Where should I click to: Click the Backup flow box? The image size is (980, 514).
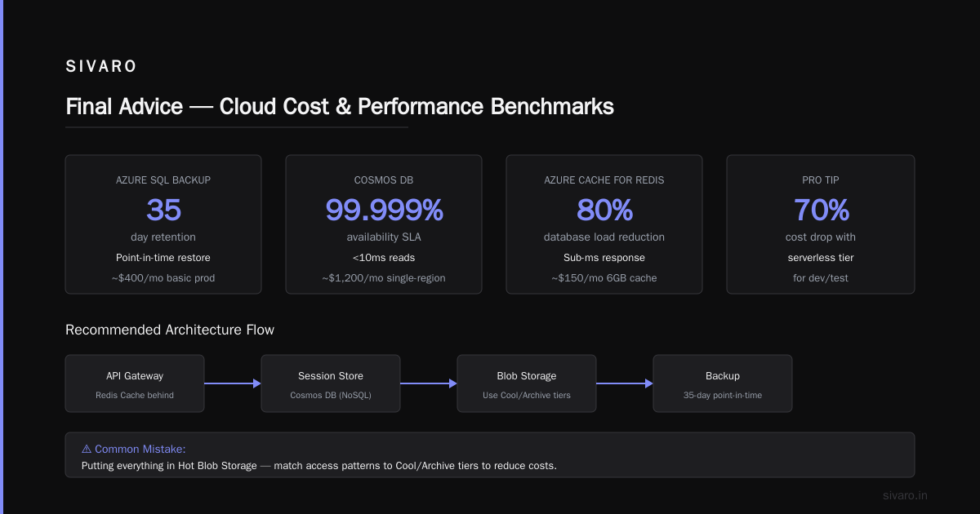(723, 383)
